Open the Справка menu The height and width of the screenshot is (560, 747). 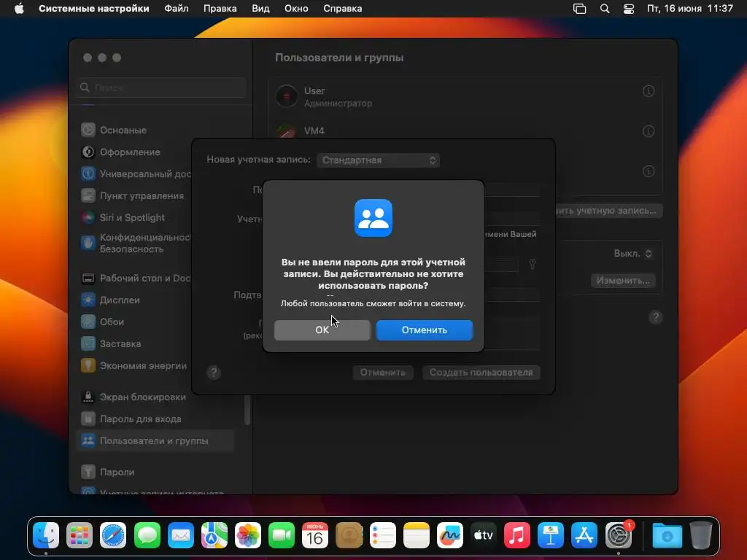click(343, 9)
